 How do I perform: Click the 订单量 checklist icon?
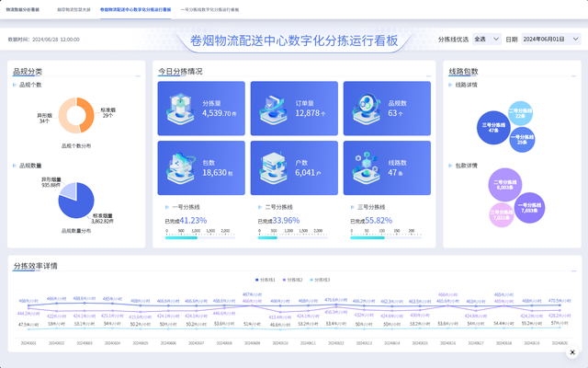point(274,109)
